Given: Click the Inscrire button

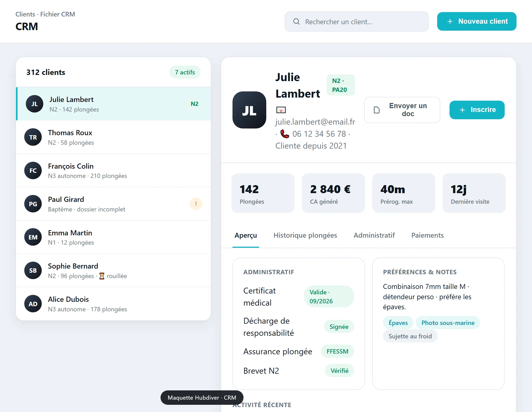Looking at the screenshot, I should (x=477, y=110).
